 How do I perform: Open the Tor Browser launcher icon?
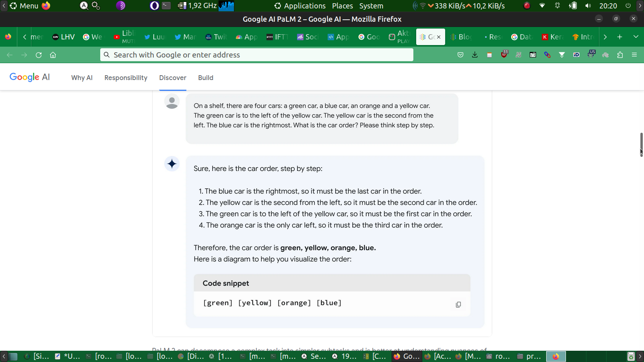(120, 6)
